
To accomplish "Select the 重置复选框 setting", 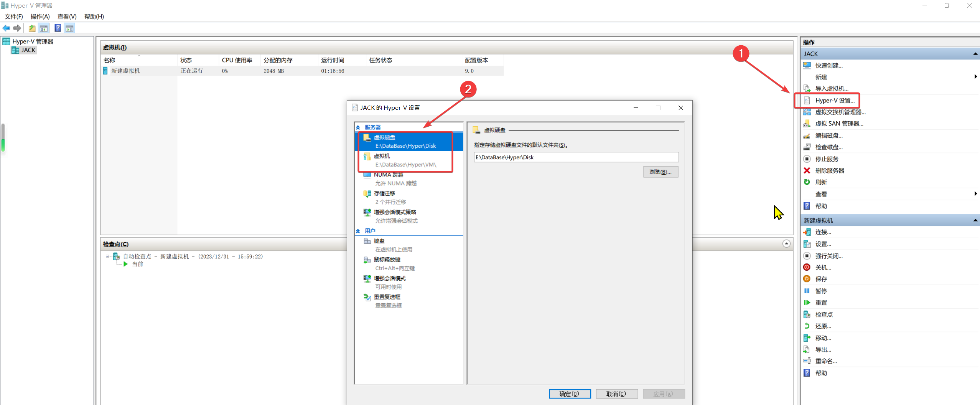I will pyautogui.click(x=409, y=301).
